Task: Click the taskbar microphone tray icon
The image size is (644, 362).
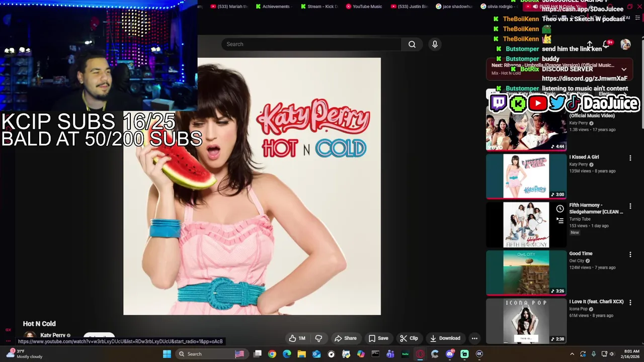Action: (x=594, y=354)
